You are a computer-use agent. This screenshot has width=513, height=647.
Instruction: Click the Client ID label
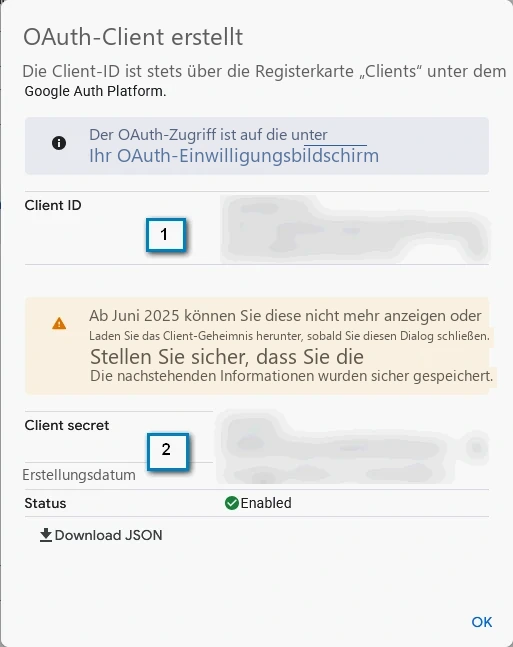pyautogui.click(x=53, y=205)
